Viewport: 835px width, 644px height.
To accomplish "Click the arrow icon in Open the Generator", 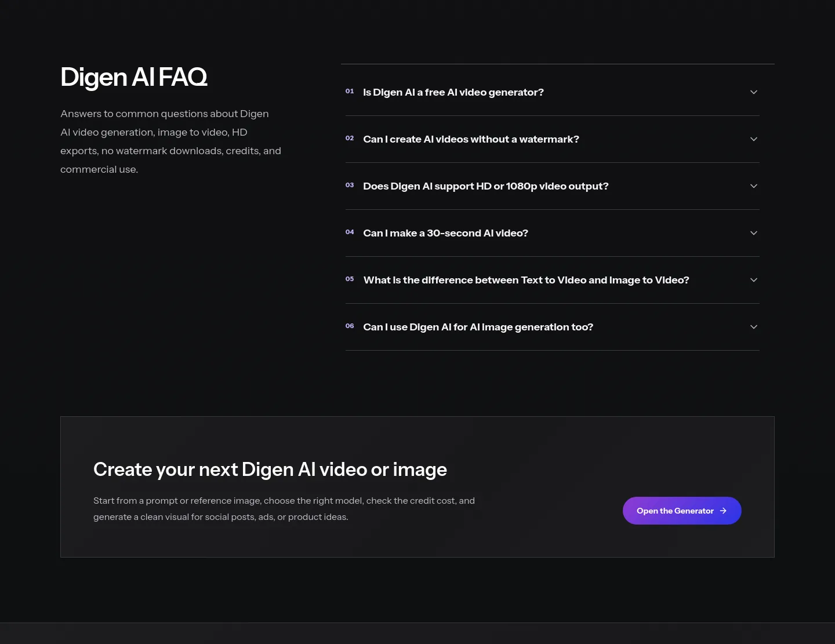I will click(723, 511).
